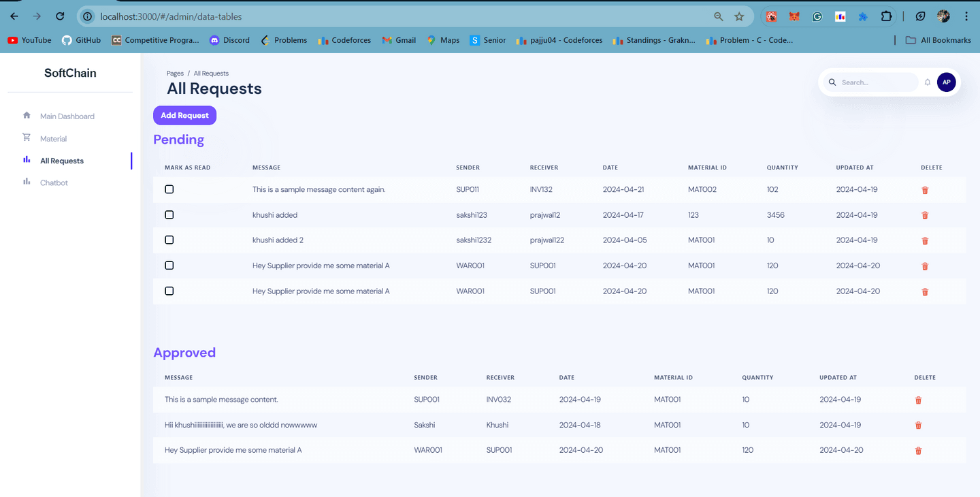
Task: Click the quantity "3456" cell
Action: point(776,214)
